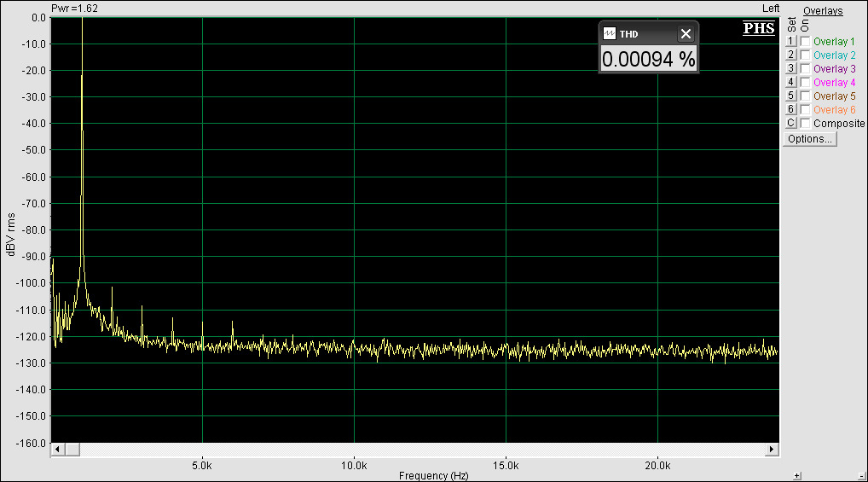Click the PHS logo in the plot
868x482 pixels.
click(x=759, y=29)
